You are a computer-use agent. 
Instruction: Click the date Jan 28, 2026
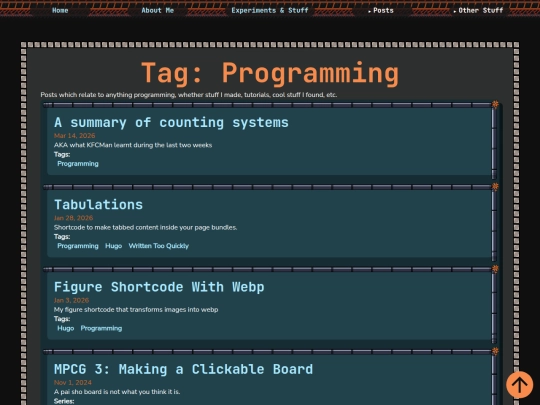(x=73, y=218)
